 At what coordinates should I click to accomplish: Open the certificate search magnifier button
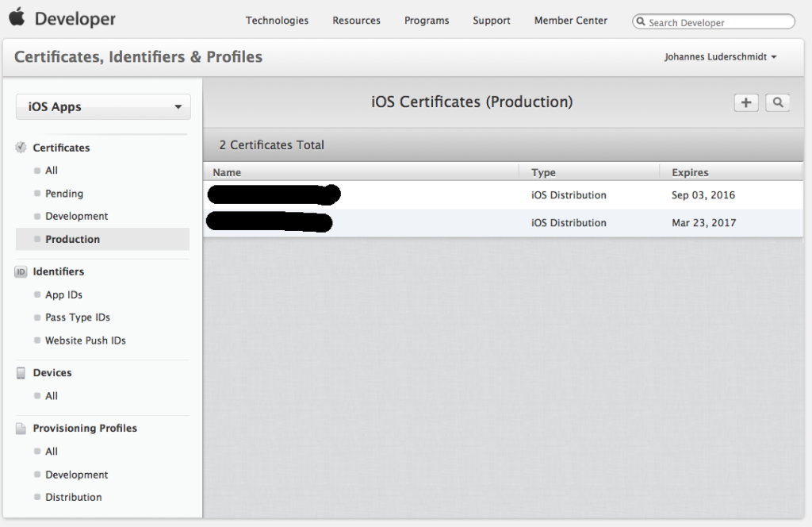pyautogui.click(x=778, y=102)
